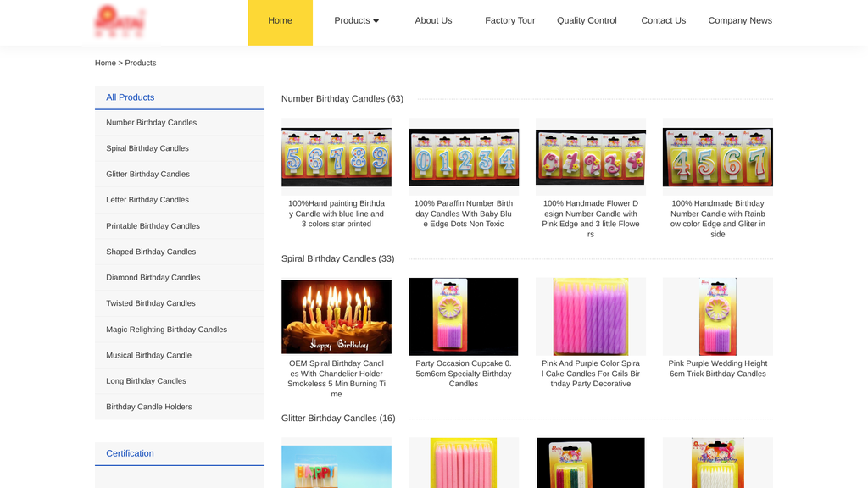868x488 pixels.
Task: Choose Diamond Birthday Candles in sidebar
Action: point(153,278)
